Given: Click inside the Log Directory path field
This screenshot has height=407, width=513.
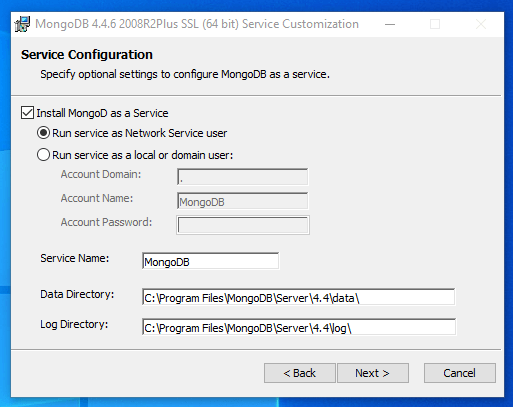Looking at the screenshot, I should pos(299,327).
